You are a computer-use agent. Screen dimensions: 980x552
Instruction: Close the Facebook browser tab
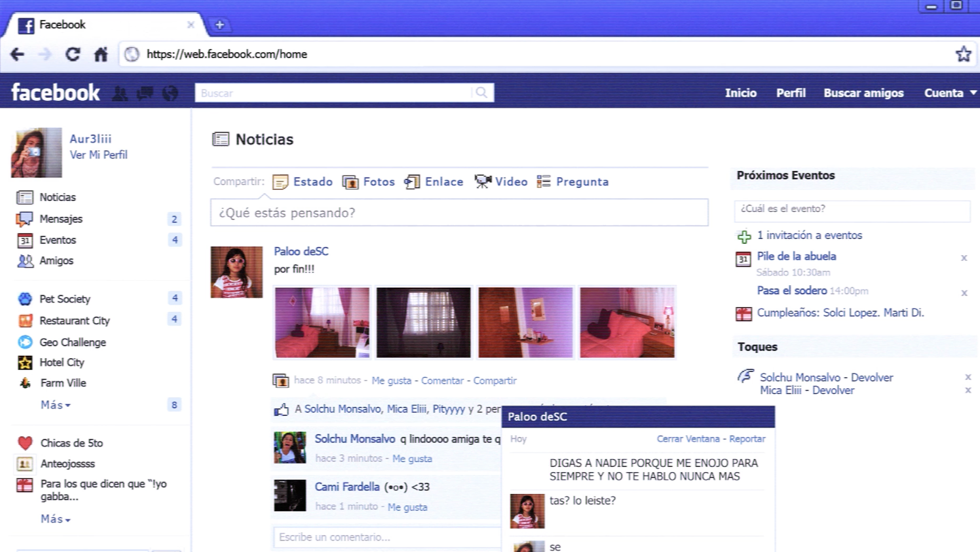pyautogui.click(x=191, y=25)
